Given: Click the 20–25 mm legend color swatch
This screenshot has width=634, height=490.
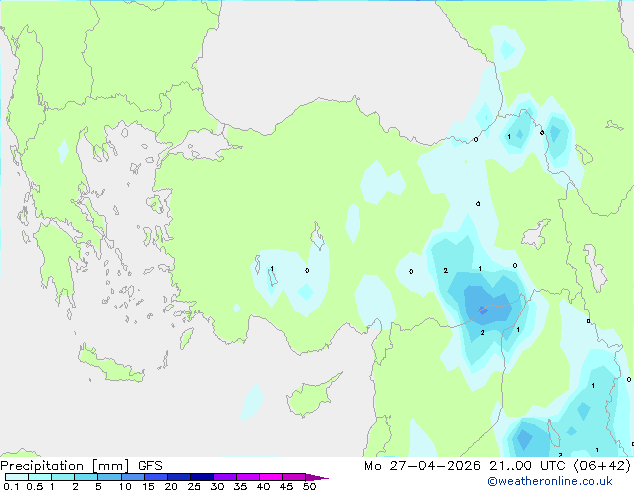Looking at the screenshot, I should tap(179, 477).
